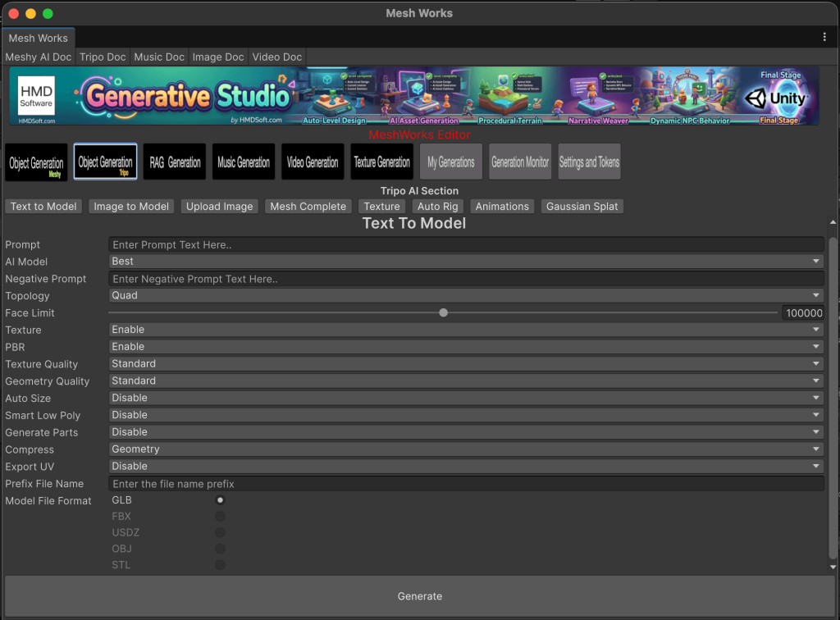Open the Generate Parts dropdown

466,433
